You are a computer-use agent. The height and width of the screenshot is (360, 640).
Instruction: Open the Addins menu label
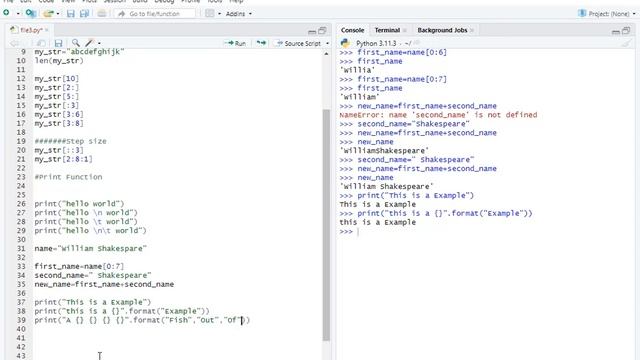click(235, 13)
